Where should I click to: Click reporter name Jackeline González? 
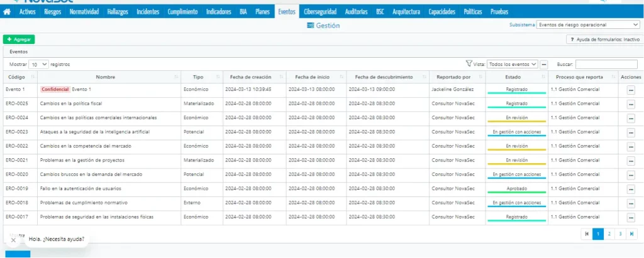tap(452, 89)
